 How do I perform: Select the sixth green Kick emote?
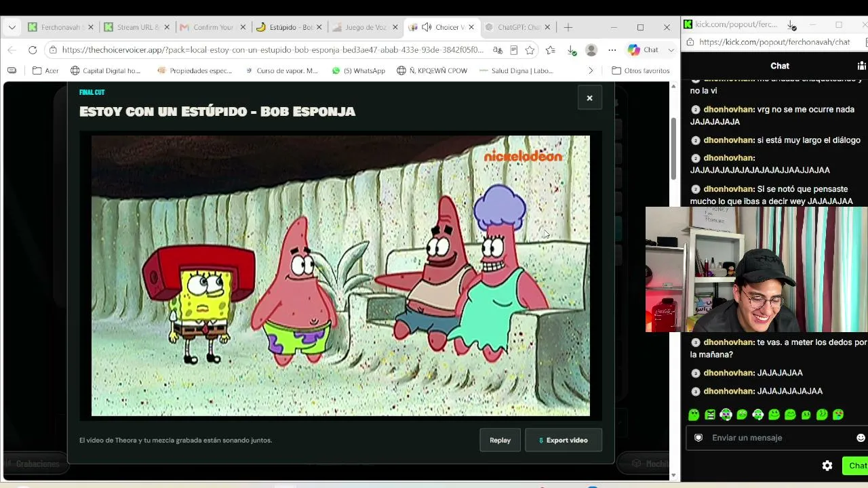(774, 415)
